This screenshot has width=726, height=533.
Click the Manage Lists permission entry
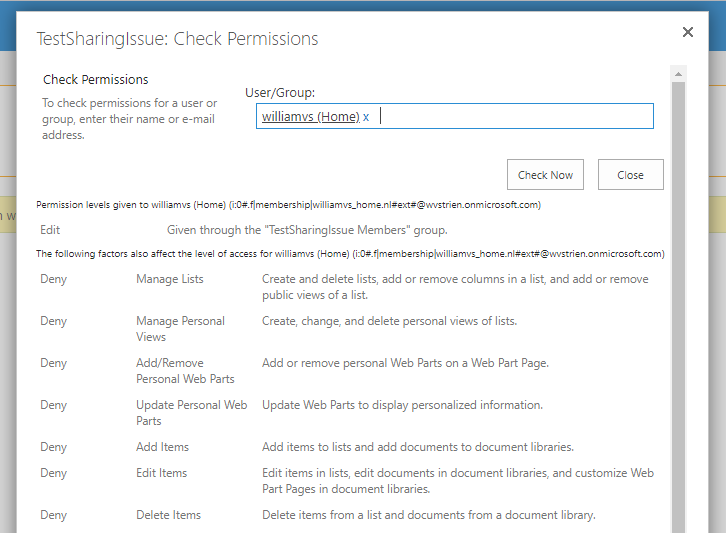170,279
